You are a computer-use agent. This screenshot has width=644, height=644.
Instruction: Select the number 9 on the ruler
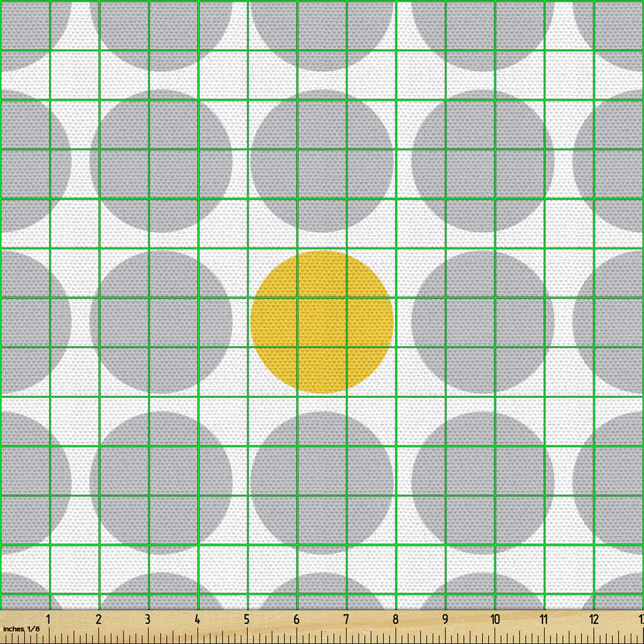point(445,620)
